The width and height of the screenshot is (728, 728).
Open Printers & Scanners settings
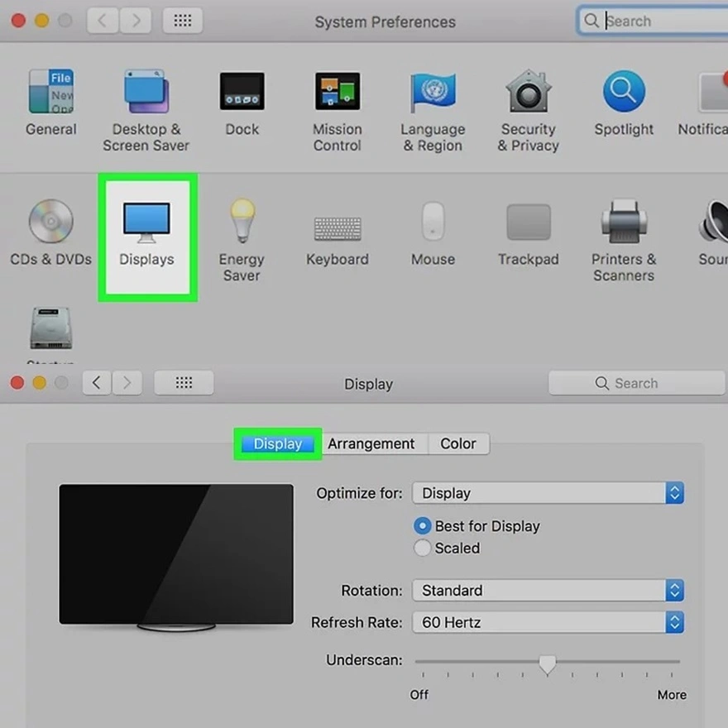[623, 223]
